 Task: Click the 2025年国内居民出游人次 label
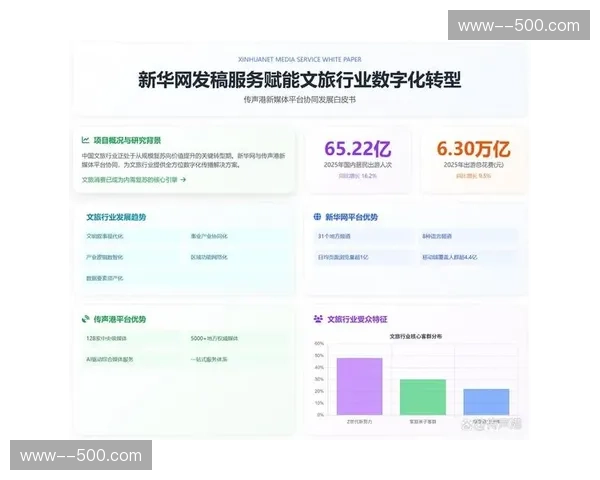click(358, 165)
